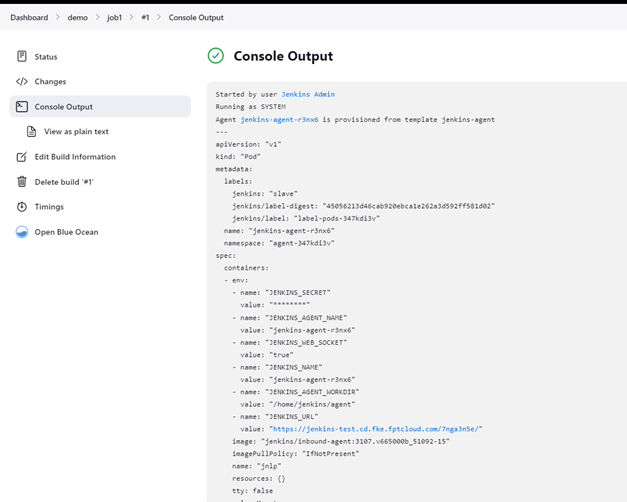Open the Dashboard breadcrumb link

[x=29, y=17]
